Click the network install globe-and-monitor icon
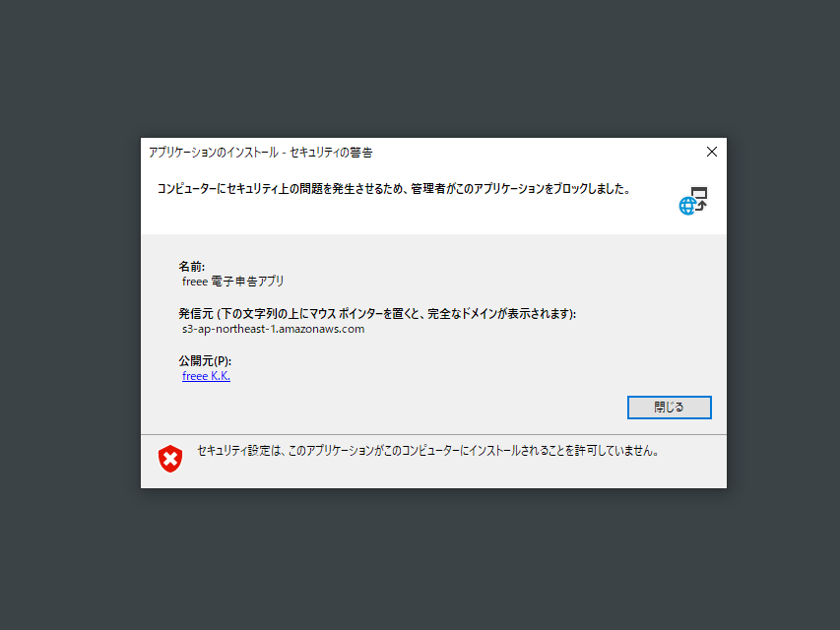This screenshot has width=840, height=630. pyautogui.click(x=693, y=201)
